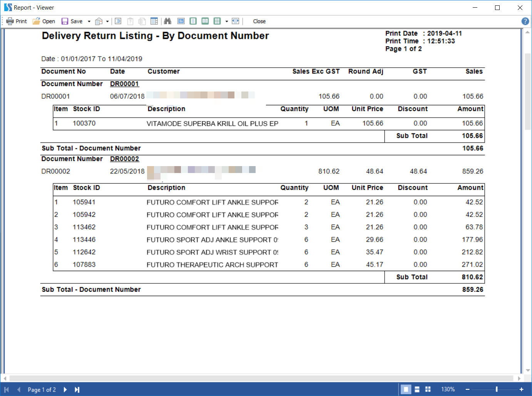Switch to full page width view icon
Screen dimensions: 532x396
tap(181, 21)
